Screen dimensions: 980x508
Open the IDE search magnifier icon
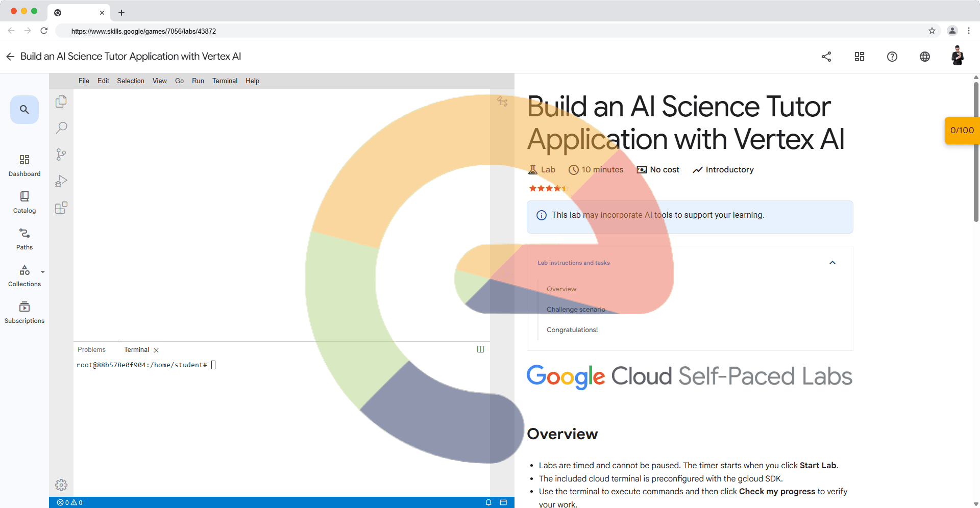61,128
